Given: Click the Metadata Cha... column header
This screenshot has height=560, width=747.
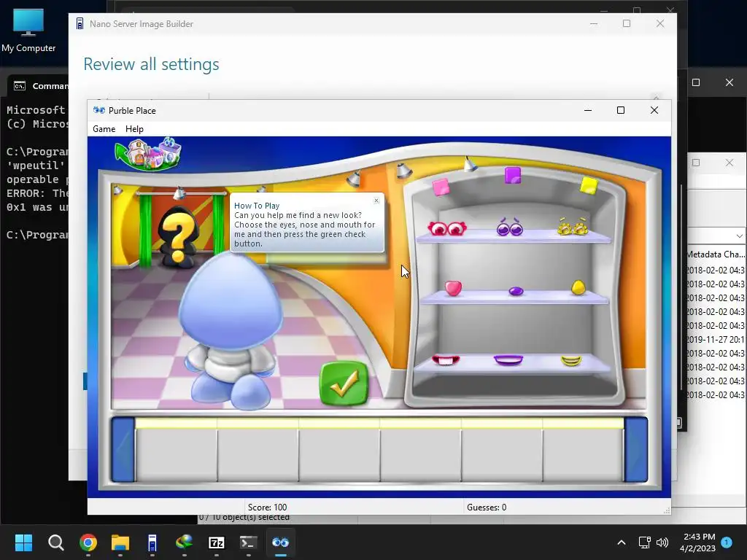Looking at the screenshot, I should pos(716,254).
